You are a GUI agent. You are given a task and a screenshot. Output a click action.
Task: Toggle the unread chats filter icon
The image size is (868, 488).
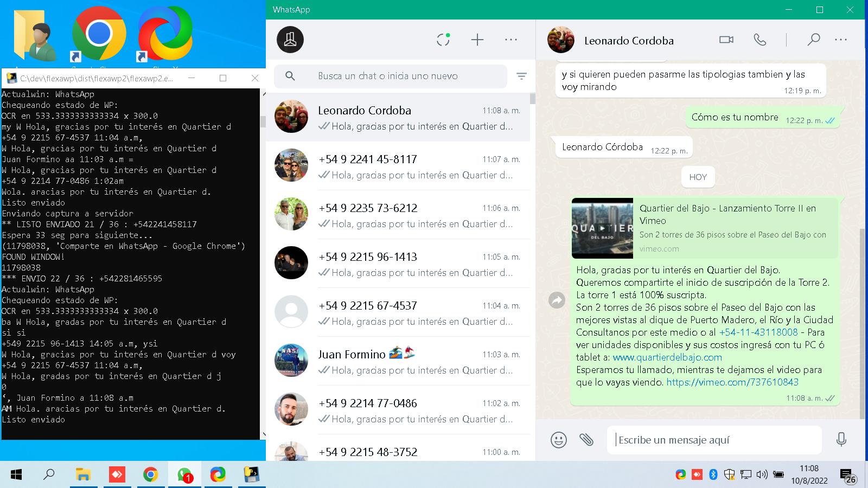click(521, 76)
